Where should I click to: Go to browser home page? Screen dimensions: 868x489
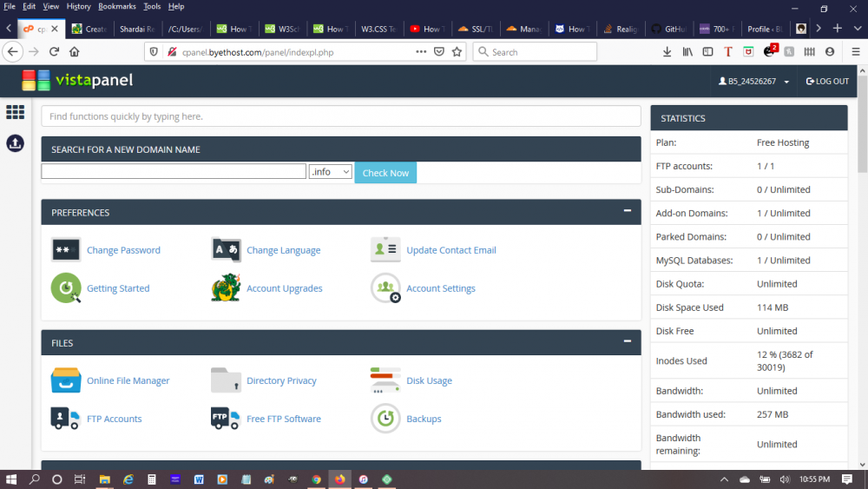(x=74, y=52)
